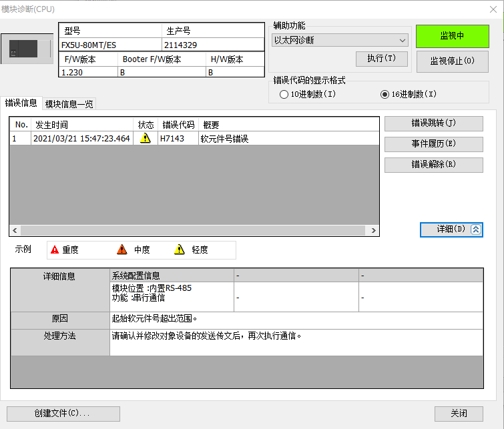Screen dimensions: 504x429
Task: Click the 监视停止 button
Action: (452, 61)
